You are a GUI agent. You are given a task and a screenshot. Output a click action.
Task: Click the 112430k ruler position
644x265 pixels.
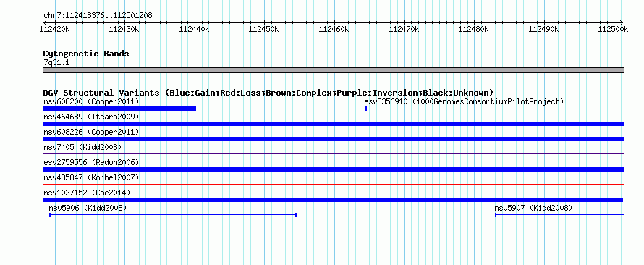pos(124,29)
